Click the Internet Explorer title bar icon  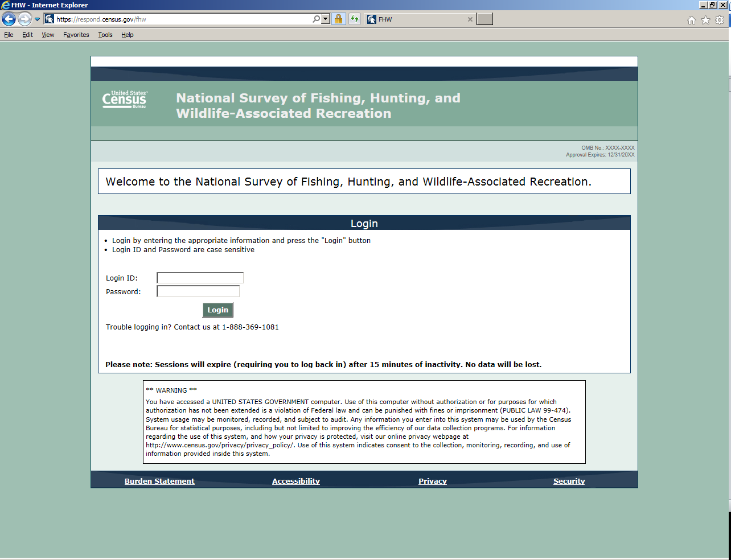pyautogui.click(x=6, y=5)
